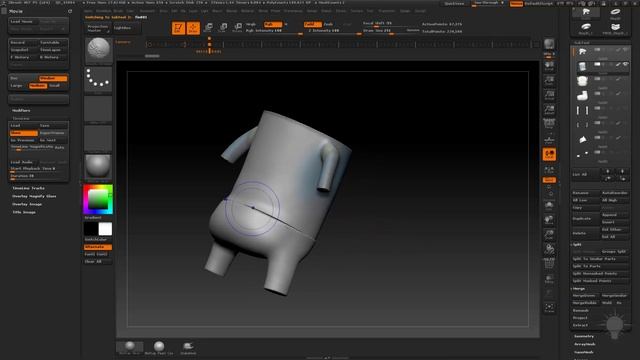
Task: Activate the Edit mode button
Action: (x=178, y=28)
